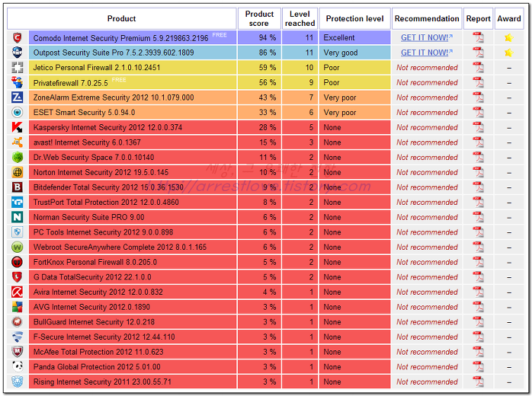Click the Panda logo icon
The image size is (532, 396).
pos(18,367)
